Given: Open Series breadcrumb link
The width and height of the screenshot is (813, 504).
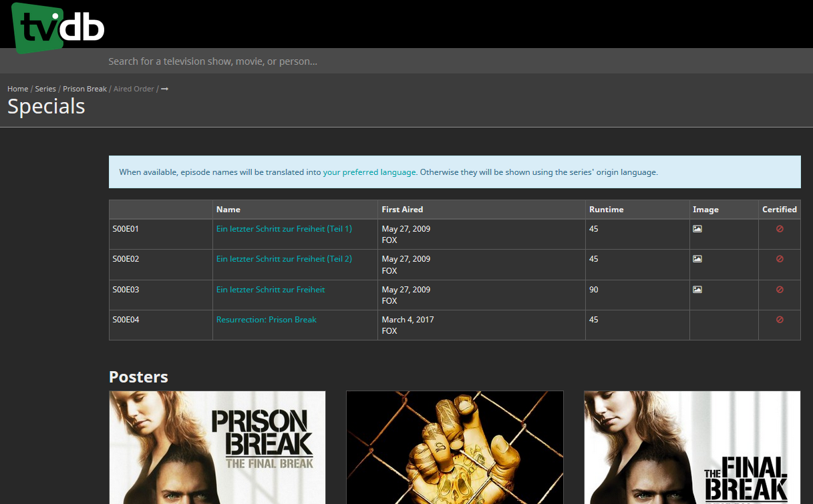Looking at the screenshot, I should [45, 89].
